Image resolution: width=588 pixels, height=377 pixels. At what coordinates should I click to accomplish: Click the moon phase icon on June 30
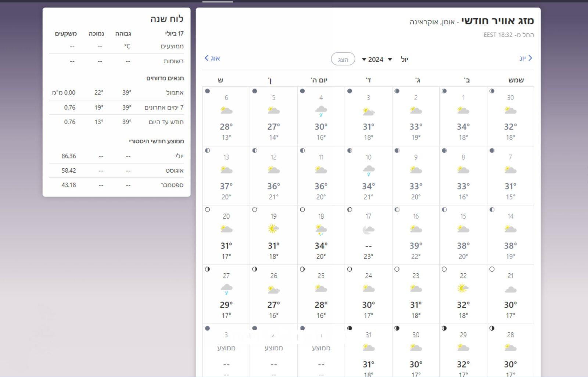click(492, 91)
